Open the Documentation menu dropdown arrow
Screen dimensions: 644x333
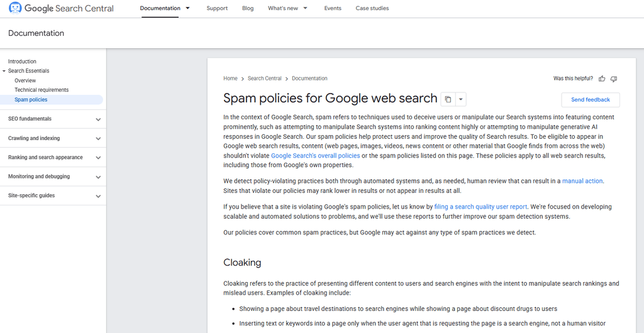[187, 8]
